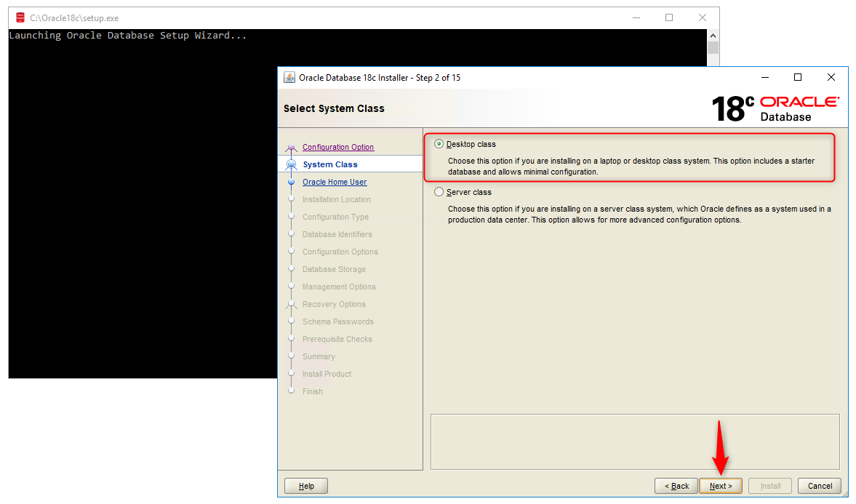
Task: Click the 'Configuration Type' step text
Action: click(x=336, y=217)
